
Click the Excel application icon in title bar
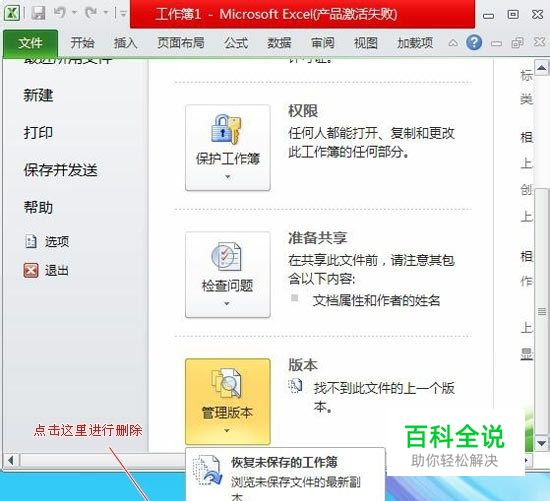pos(12,13)
